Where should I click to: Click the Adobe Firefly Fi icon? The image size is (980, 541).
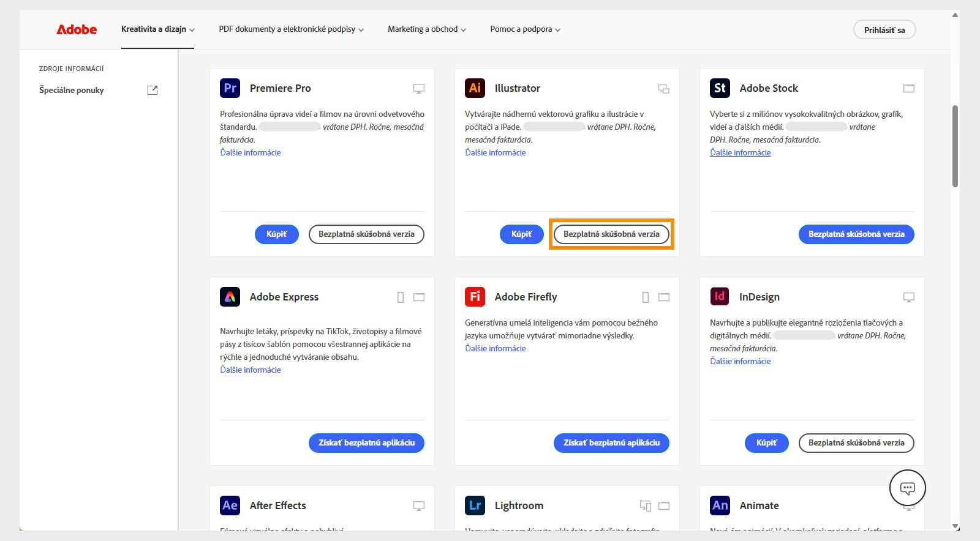click(x=475, y=297)
